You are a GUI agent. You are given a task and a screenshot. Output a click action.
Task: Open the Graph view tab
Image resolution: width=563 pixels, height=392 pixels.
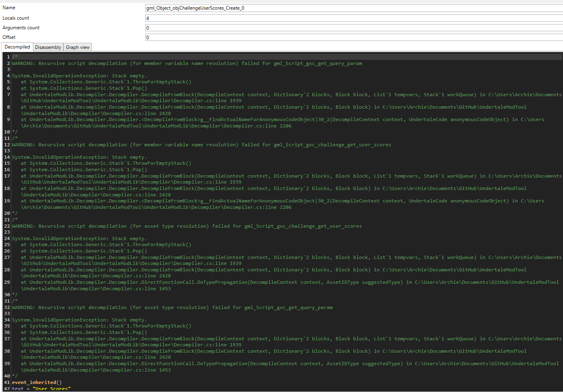tap(77, 47)
